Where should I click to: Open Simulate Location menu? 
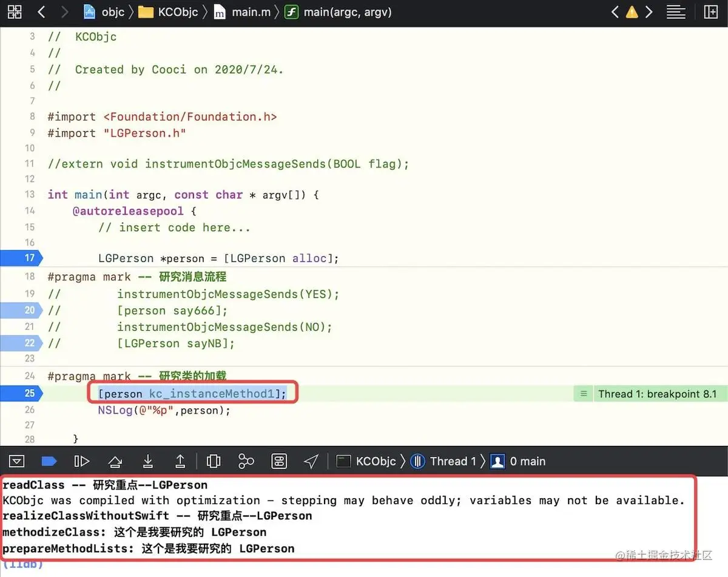point(311,461)
